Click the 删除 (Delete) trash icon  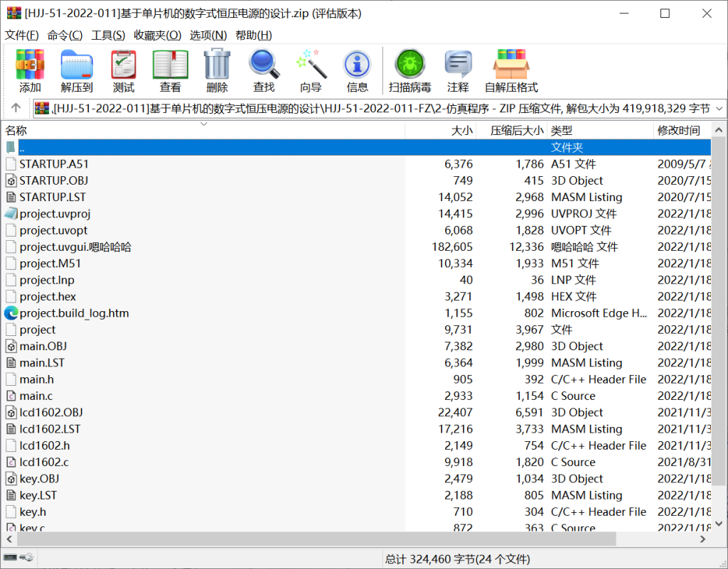[x=217, y=71]
